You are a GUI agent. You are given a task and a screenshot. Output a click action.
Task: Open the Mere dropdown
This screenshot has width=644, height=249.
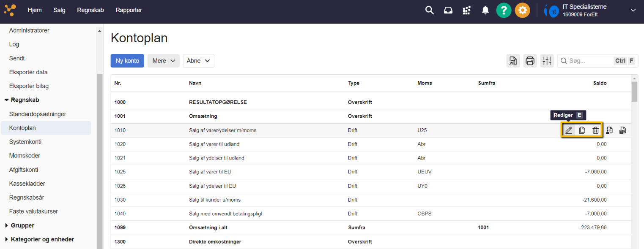(x=164, y=61)
